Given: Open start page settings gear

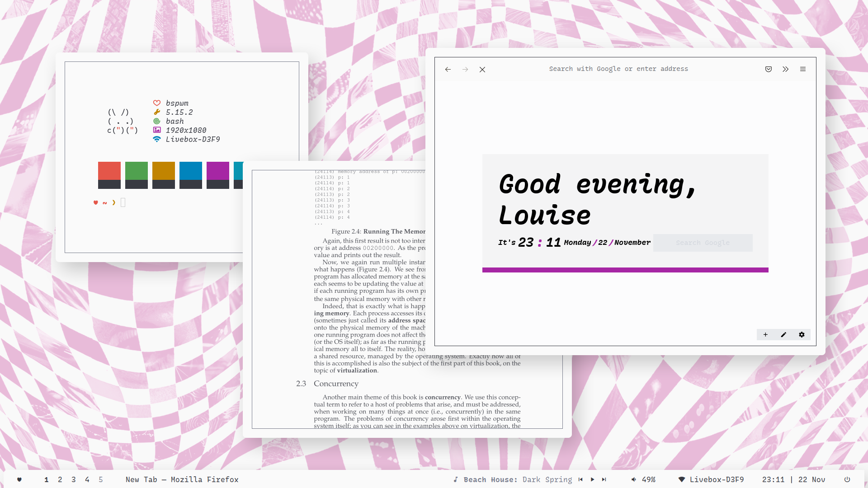Looking at the screenshot, I should click(x=802, y=335).
